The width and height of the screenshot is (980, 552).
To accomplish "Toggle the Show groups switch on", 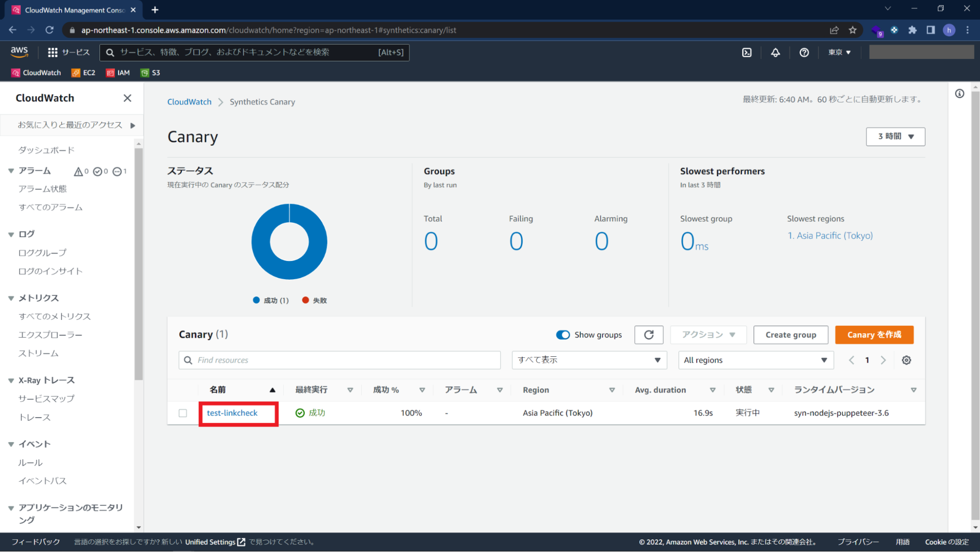I will click(563, 334).
